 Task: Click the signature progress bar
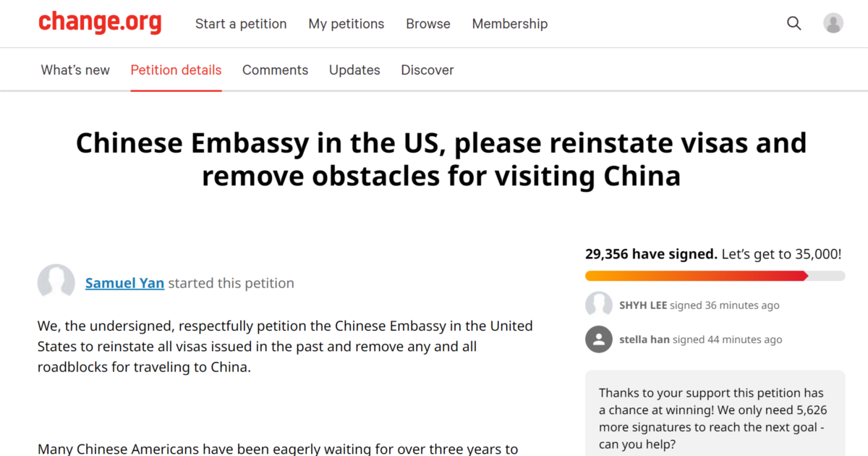click(x=715, y=276)
